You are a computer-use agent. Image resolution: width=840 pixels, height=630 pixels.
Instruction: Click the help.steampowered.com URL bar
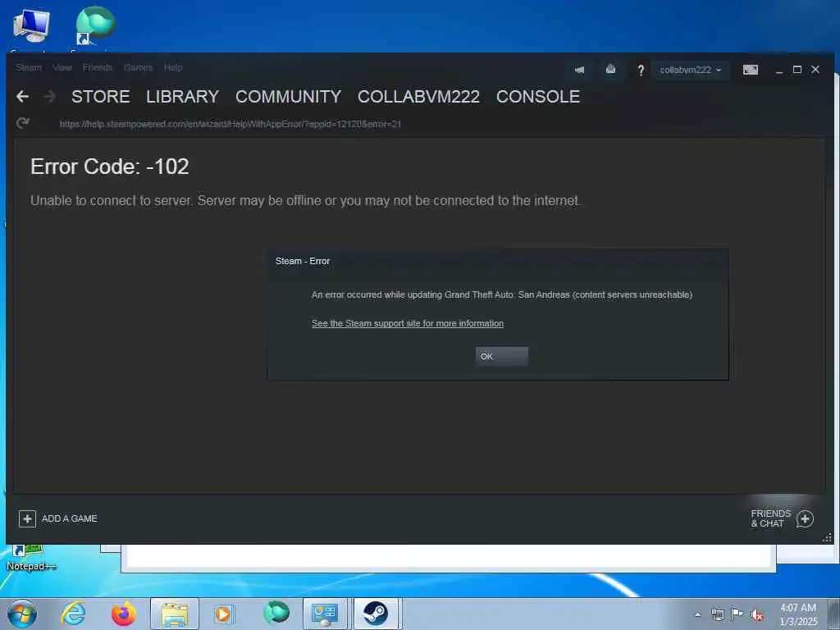tap(231, 124)
